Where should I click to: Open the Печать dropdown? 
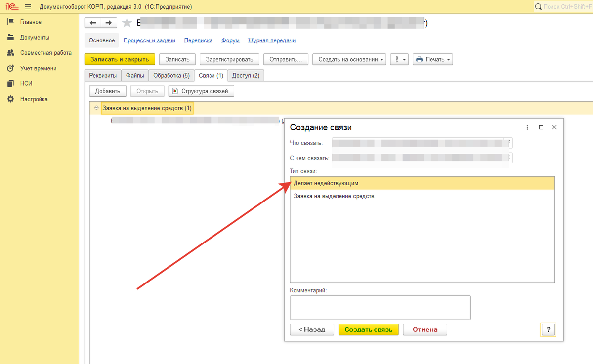tap(433, 59)
